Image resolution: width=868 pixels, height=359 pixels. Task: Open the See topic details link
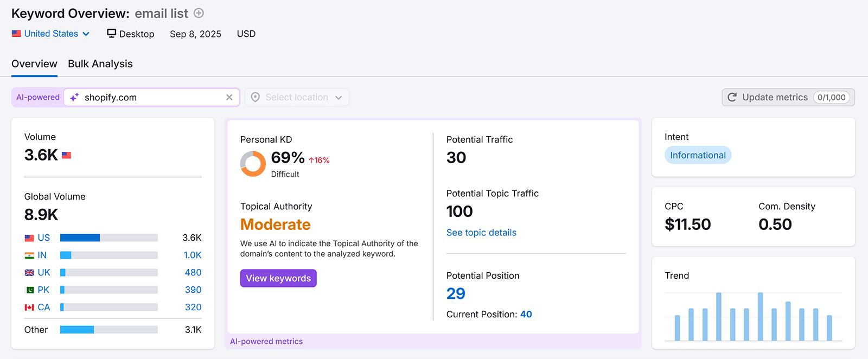[x=481, y=232]
